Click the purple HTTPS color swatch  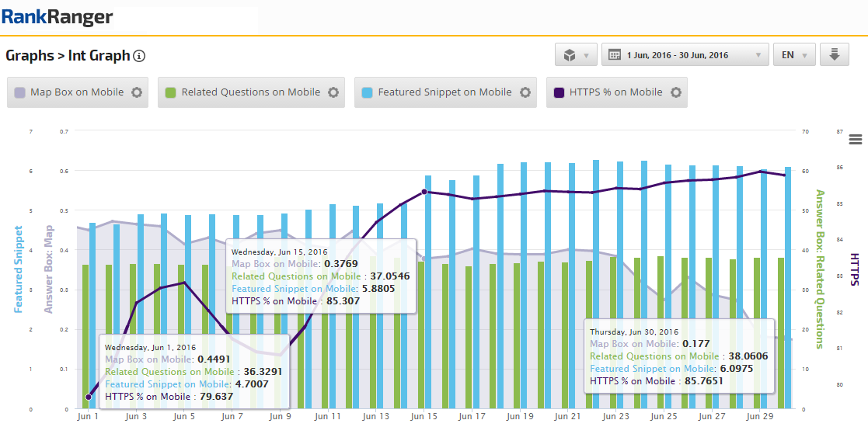click(559, 92)
